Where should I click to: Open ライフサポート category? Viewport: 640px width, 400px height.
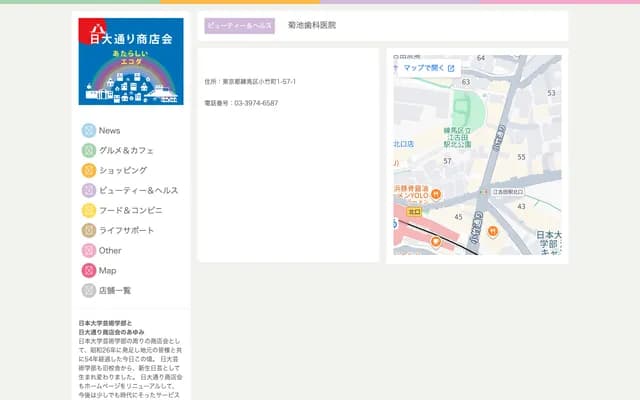tap(126, 230)
